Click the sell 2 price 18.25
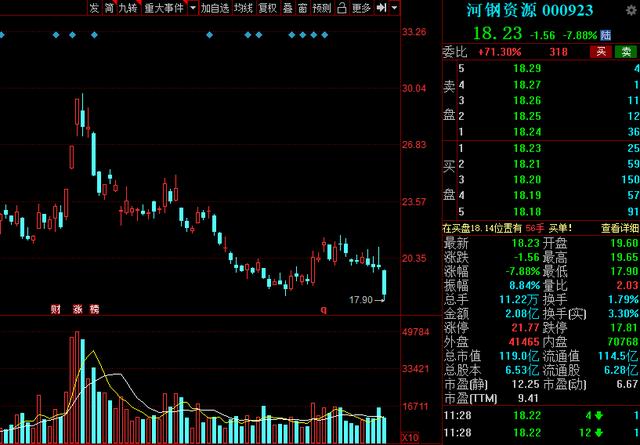The height and width of the screenshot is (445, 640). click(527, 116)
